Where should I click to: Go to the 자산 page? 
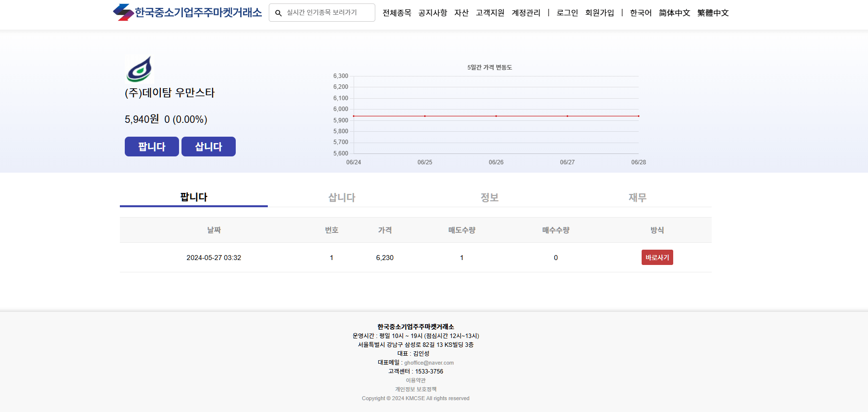[x=461, y=13]
